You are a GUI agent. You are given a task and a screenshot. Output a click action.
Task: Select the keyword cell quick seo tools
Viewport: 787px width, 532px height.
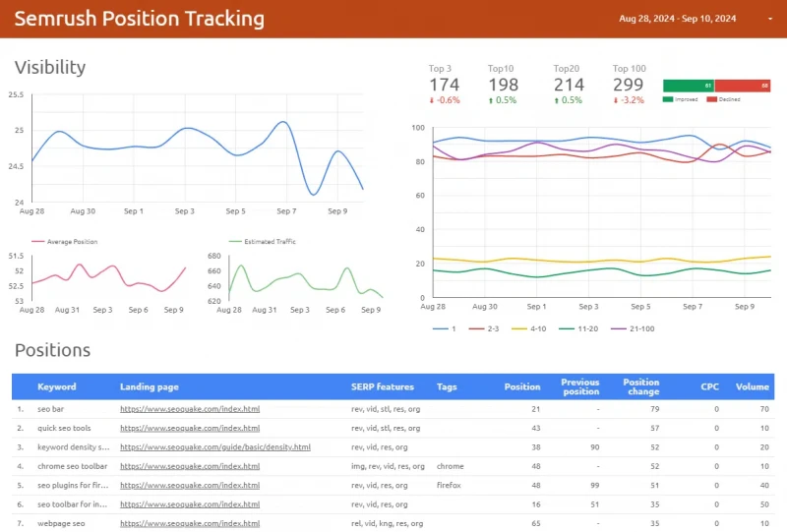tap(64, 428)
